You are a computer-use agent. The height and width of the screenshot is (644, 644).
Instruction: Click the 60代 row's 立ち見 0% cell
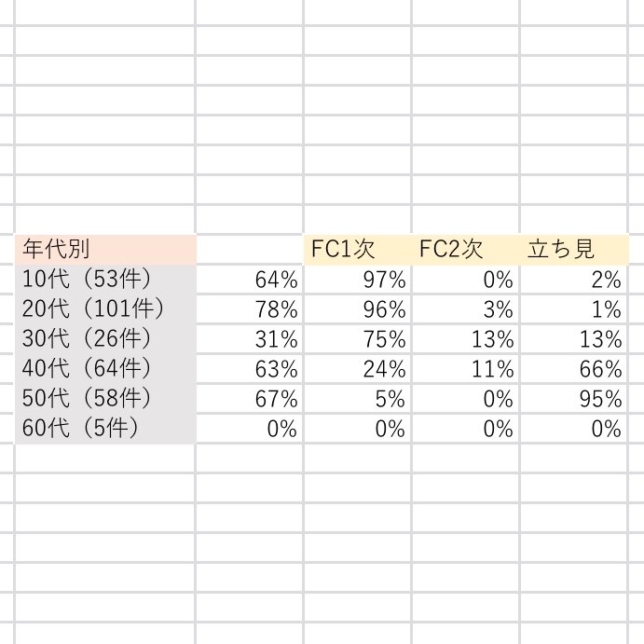pos(573,429)
